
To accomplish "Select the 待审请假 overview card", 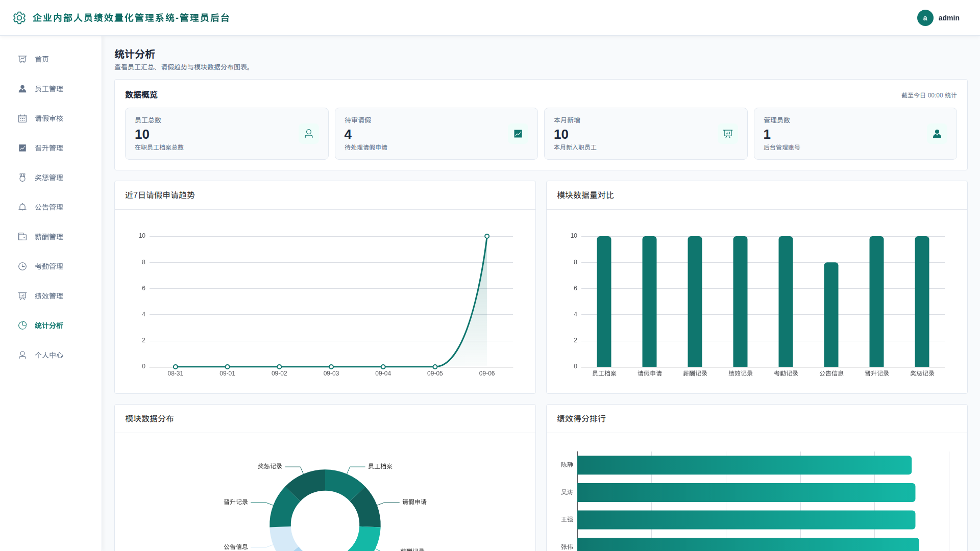I will (436, 134).
